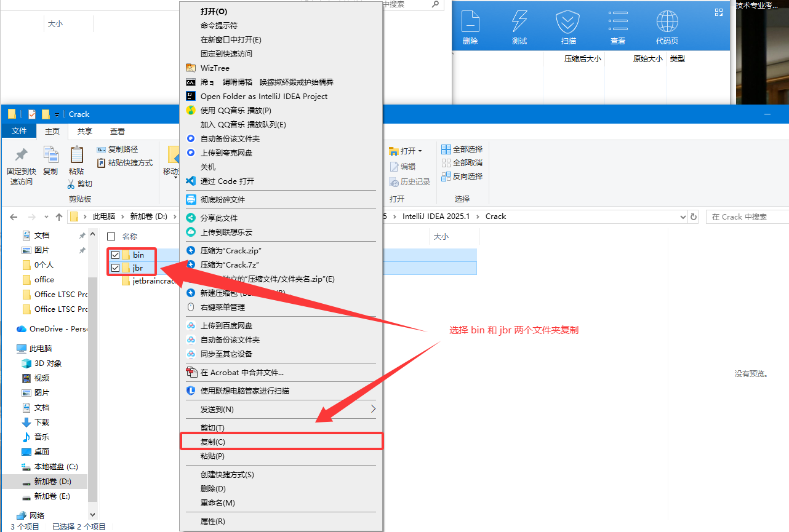Choose 压缩为"Crack.zip" menu entry

[x=281, y=250]
